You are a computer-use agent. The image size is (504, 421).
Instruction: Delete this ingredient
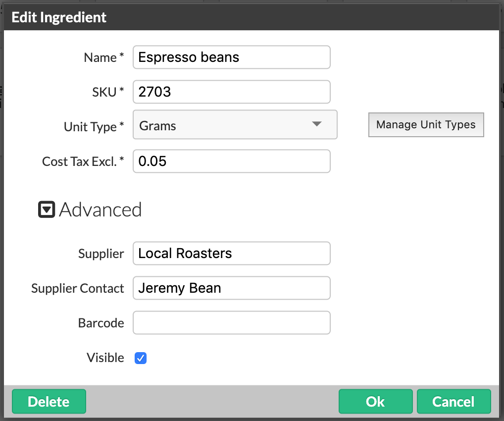pyautogui.click(x=49, y=401)
